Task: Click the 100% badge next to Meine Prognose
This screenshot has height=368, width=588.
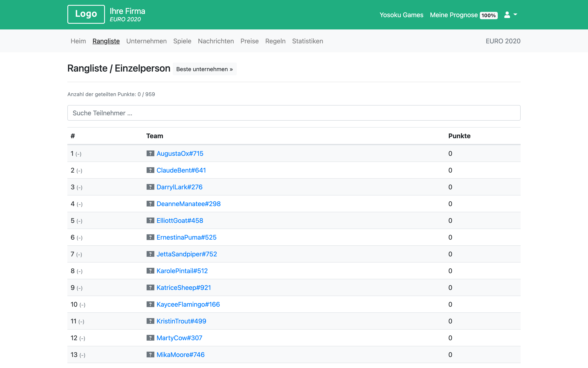Action: pyautogui.click(x=488, y=15)
